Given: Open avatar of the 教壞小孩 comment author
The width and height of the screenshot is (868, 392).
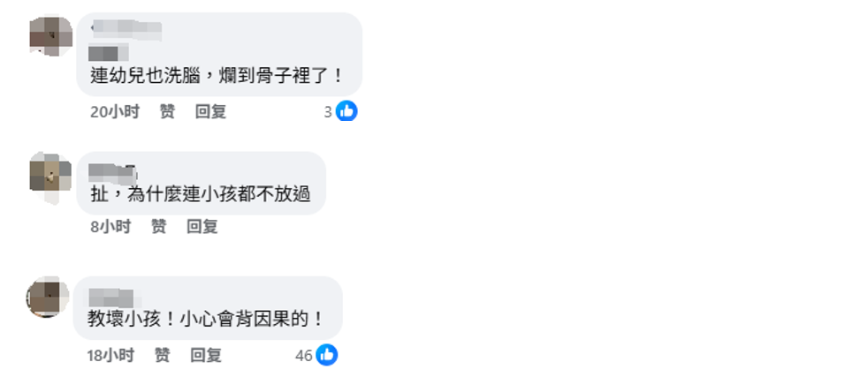Looking at the screenshot, I should coord(48,297).
